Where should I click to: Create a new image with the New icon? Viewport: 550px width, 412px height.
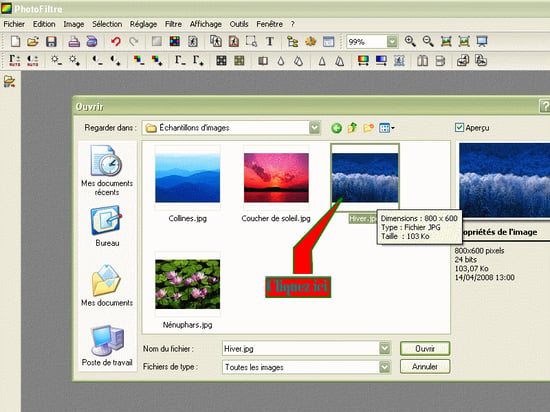(15, 41)
